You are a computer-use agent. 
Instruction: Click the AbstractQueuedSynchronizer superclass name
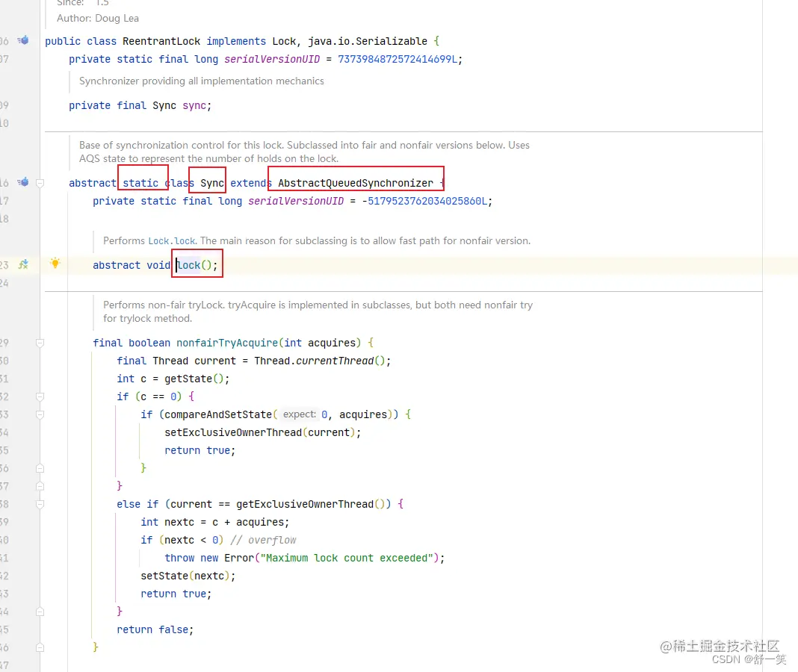[x=356, y=183]
